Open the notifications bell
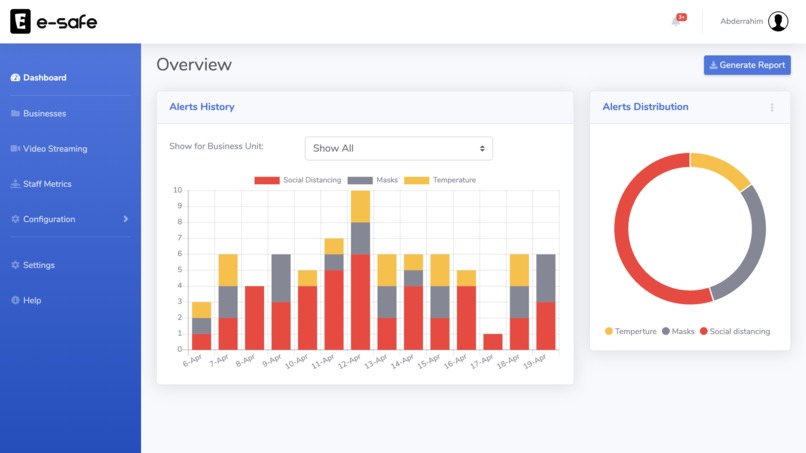 676,21
